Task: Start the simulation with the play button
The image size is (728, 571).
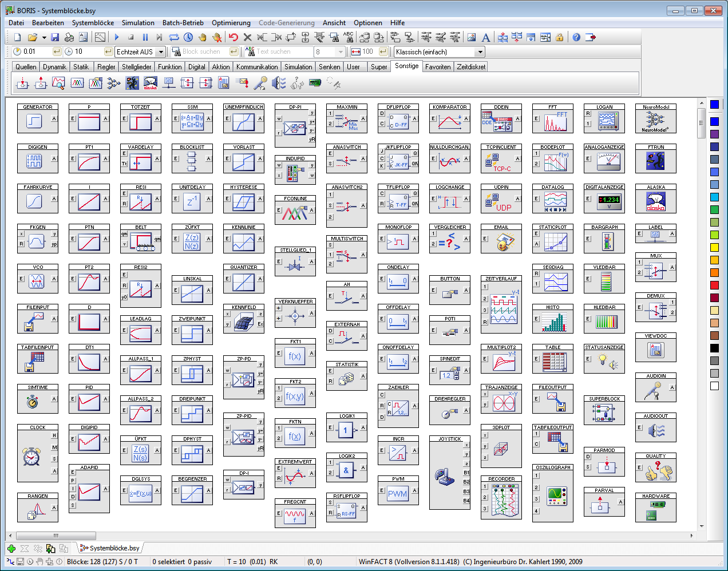Action: (117, 37)
